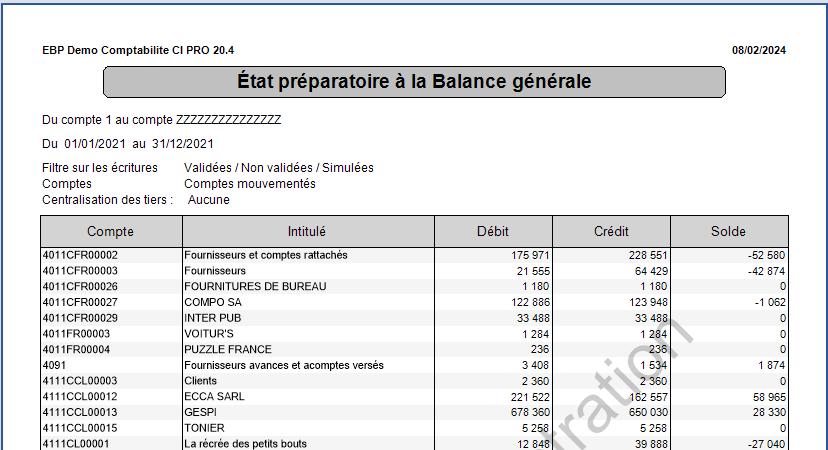The image size is (828, 450).
Task: Click balance value 58 965
Action: point(769,397)
